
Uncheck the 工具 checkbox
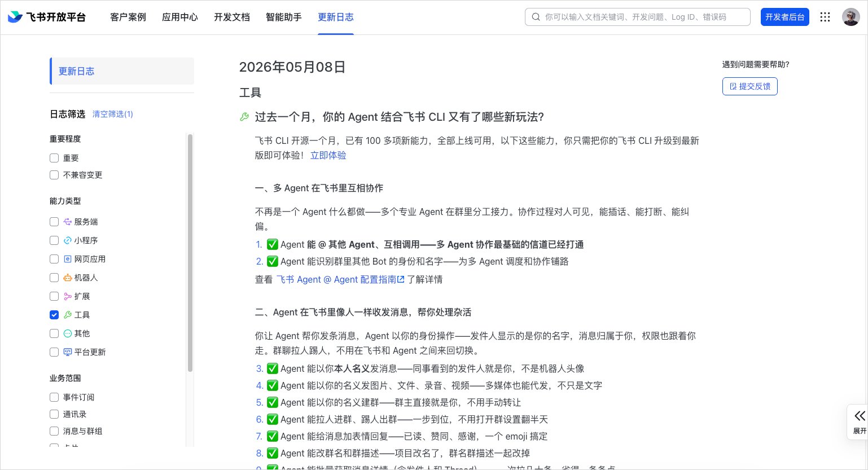[54, 315]
